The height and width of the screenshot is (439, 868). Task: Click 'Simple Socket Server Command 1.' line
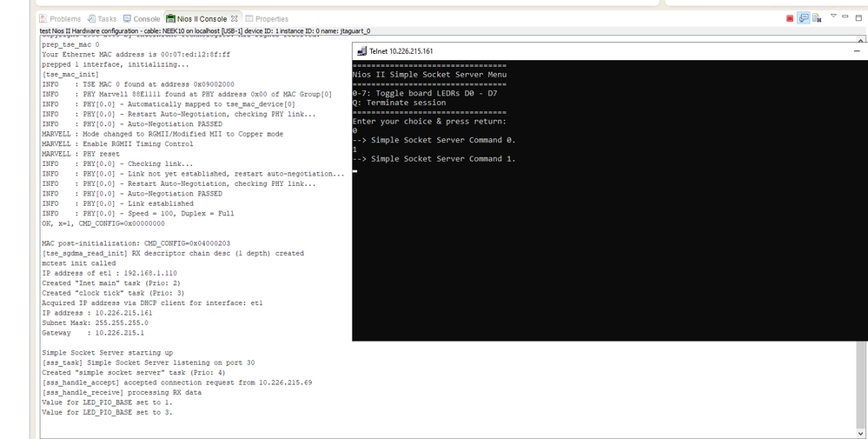point(434,159)
